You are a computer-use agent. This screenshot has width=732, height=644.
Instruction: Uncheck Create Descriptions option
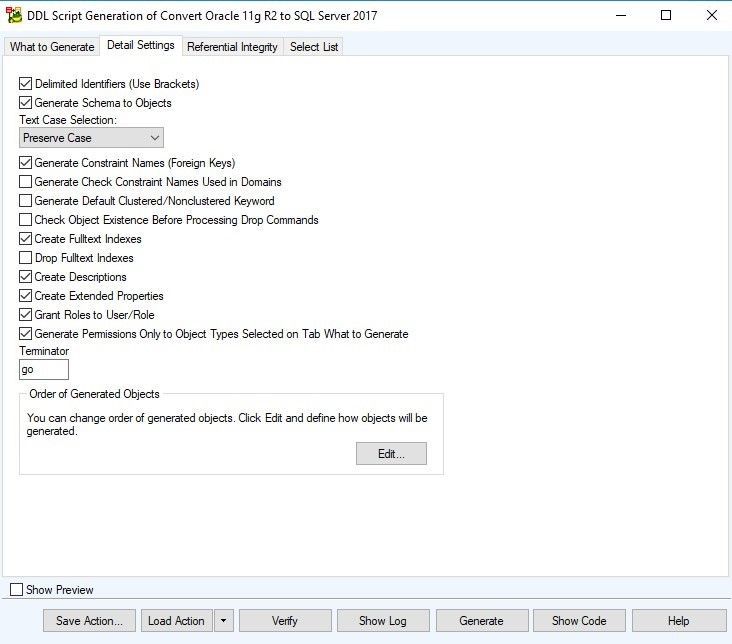click(26, 276)
